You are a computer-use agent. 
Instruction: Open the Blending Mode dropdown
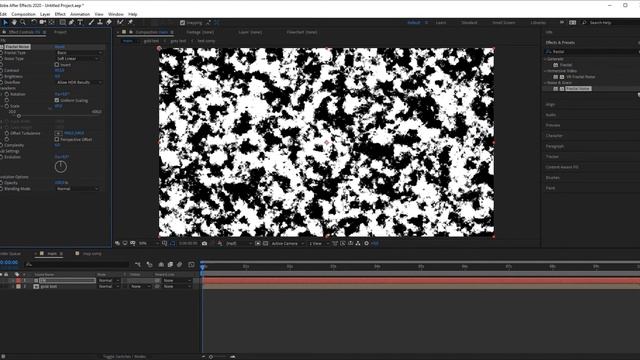tap(78, 189)
